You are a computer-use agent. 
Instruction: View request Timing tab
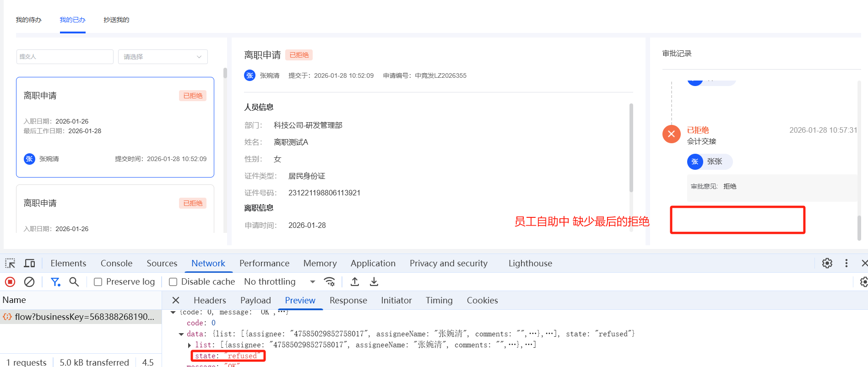point(439,300)
